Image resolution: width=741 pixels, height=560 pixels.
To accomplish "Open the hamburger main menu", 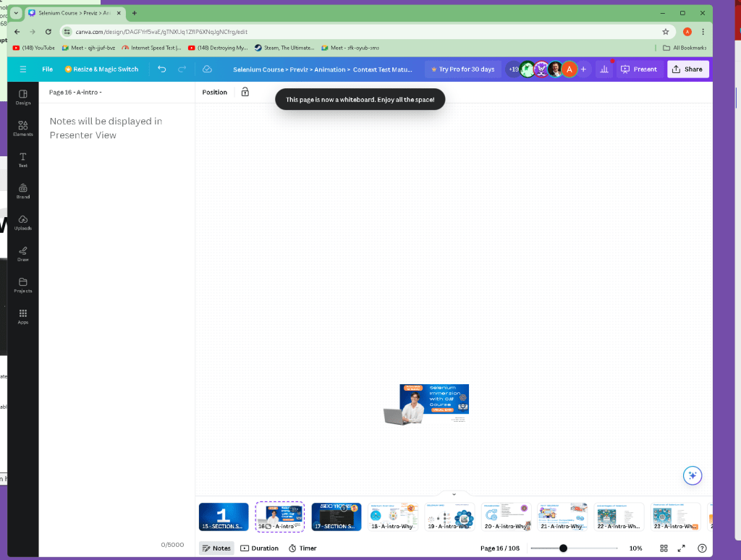I will 22,69.
